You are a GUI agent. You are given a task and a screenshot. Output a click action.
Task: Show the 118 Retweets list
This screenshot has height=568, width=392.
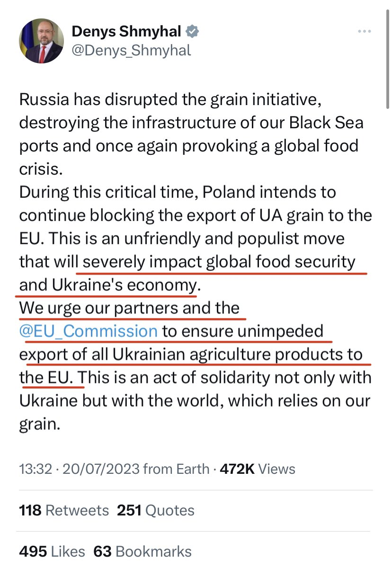(64, 510)
